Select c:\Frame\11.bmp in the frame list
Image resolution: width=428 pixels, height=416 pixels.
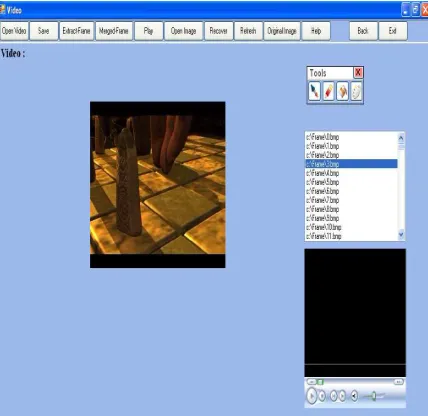(351, 236)
